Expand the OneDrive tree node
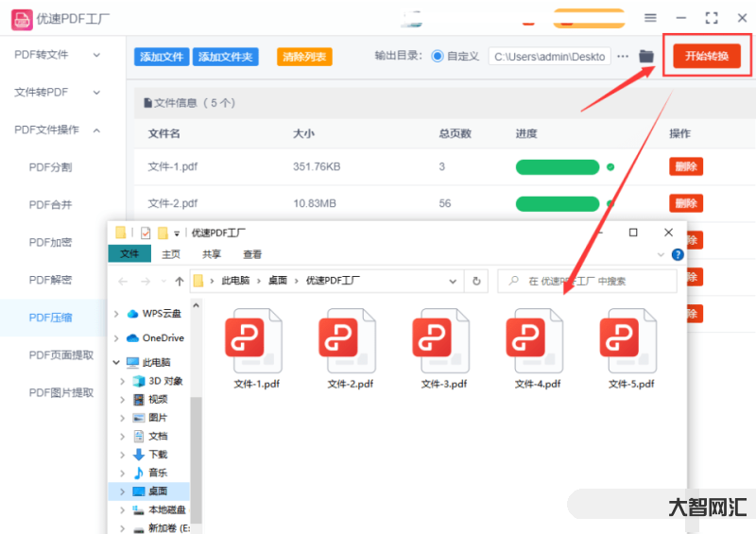 tap(115, 337)
